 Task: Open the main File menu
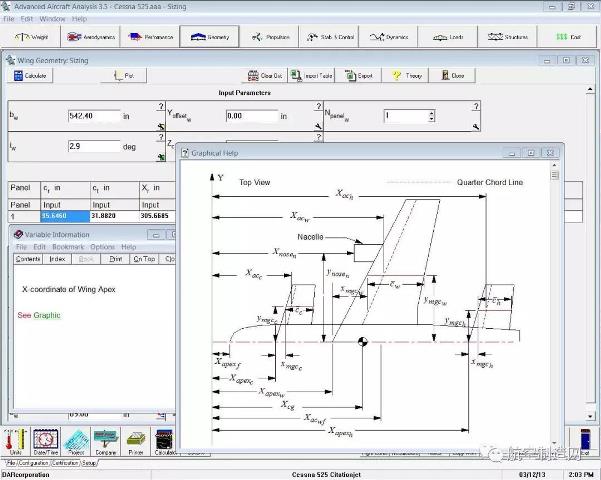[x=9, y=19]
